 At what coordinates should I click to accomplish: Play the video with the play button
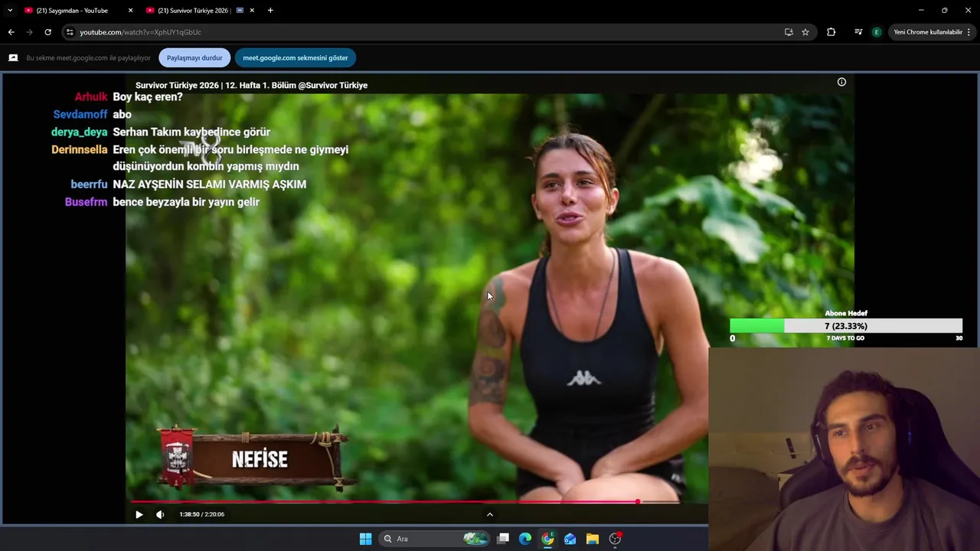click(x=139, y=514)
